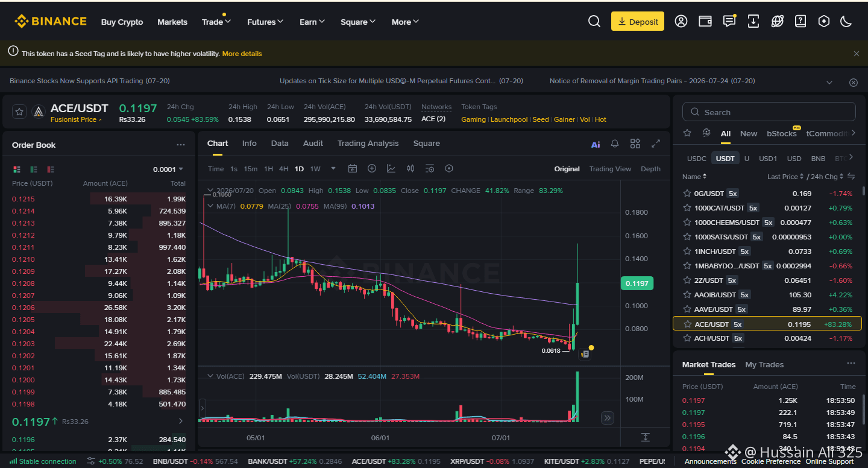868x468 pixels.
Task: Show only buy orders in order book
Action: 34,169
